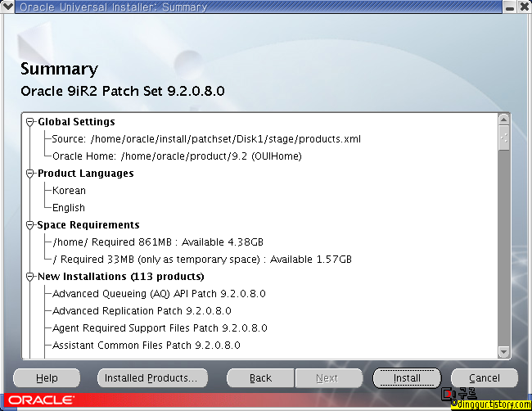
Task: Click the summary list scrollbar thumb
Action: tap(504, 138)
